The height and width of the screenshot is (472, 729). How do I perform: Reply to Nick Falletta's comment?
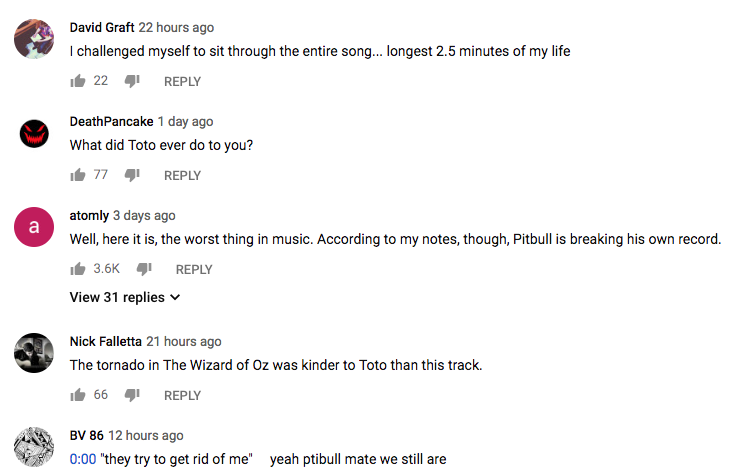(182, 395)
